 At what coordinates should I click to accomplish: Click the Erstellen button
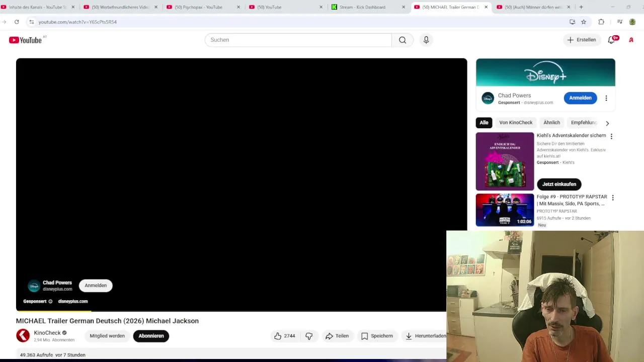point(581,40)
